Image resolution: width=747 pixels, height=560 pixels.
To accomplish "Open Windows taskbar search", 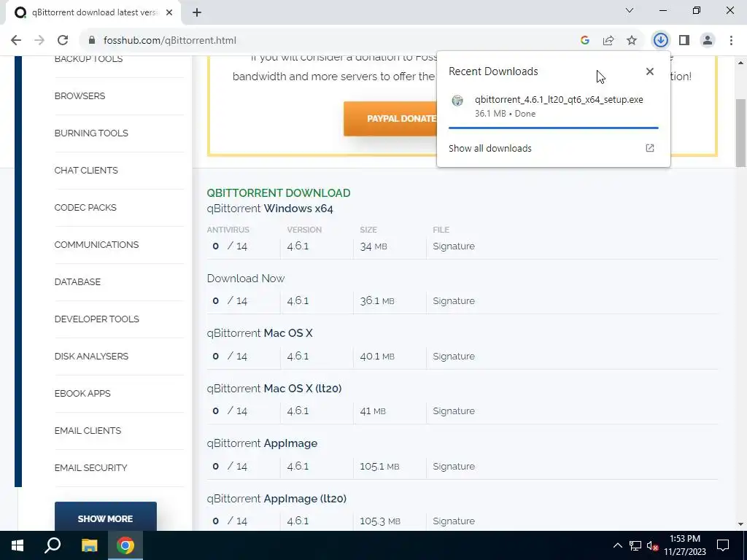I will coord(53,545).
